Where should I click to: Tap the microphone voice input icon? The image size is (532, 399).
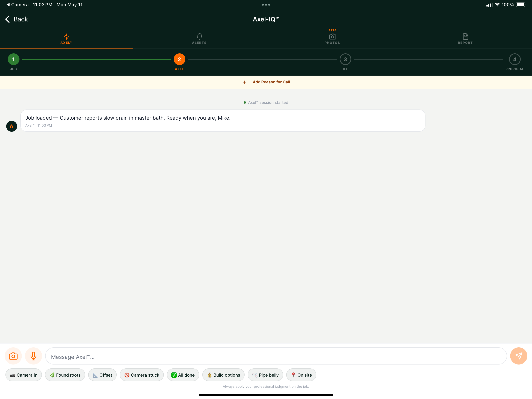(33, 356)
